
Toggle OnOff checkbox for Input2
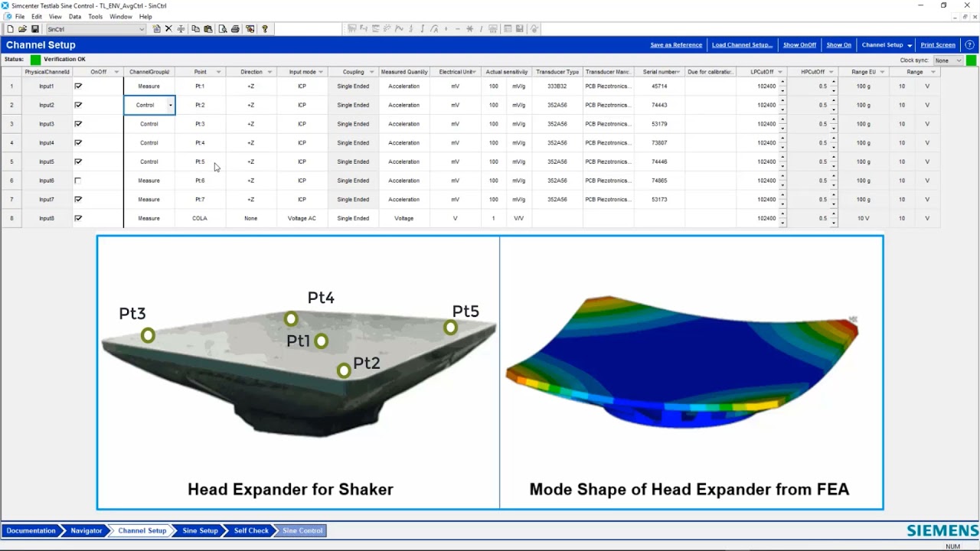point(77,105)
